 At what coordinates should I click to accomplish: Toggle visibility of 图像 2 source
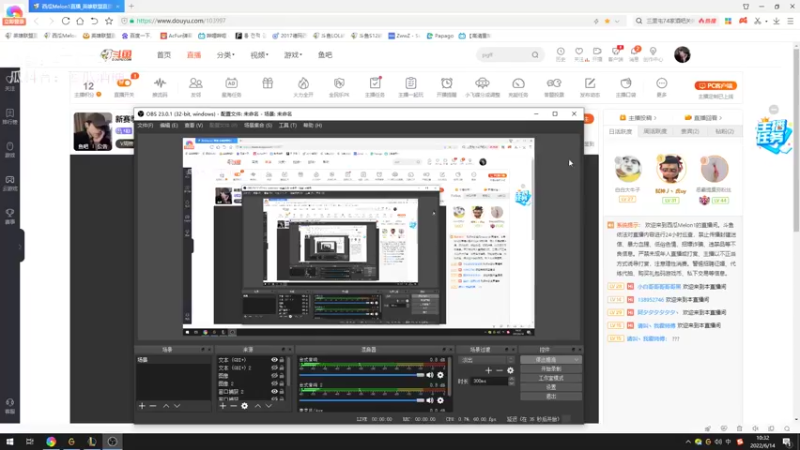tap(274, 383)
